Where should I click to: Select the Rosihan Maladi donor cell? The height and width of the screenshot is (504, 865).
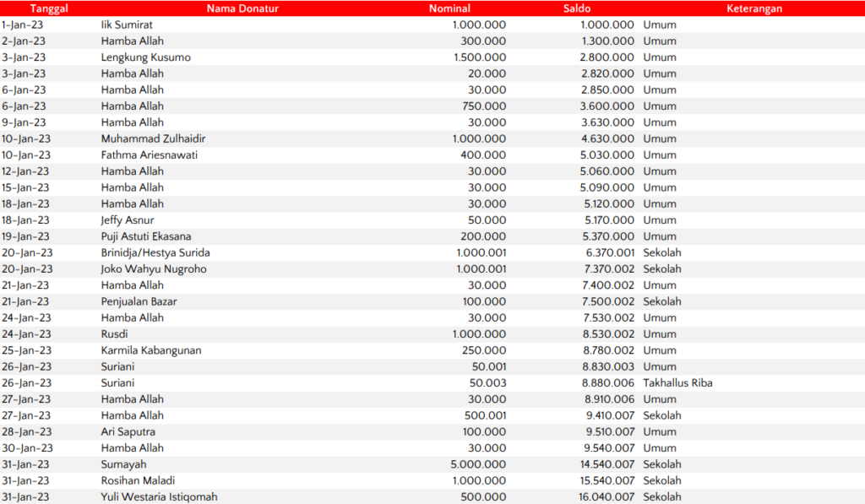(x=138, y=480)
